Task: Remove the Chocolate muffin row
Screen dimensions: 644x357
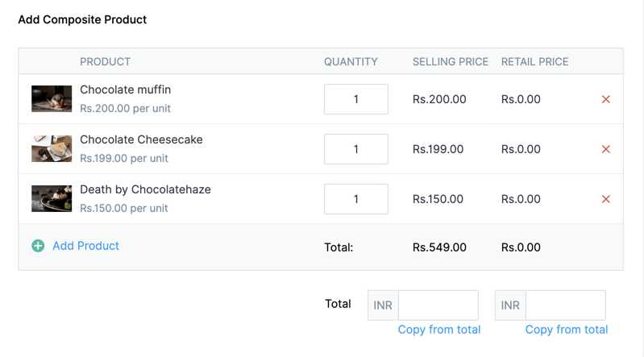Action: tap(606, 99)
